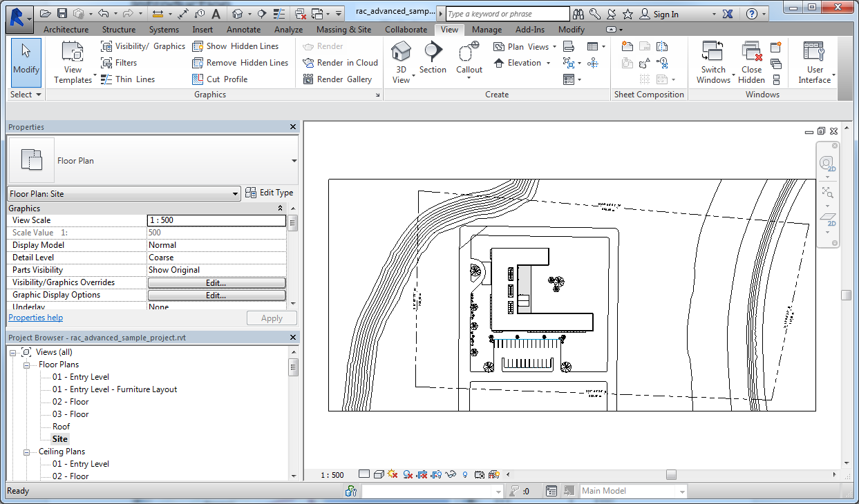
Task: Click Close Hidden Windows in quick access bar
Action: pos(301,14)
